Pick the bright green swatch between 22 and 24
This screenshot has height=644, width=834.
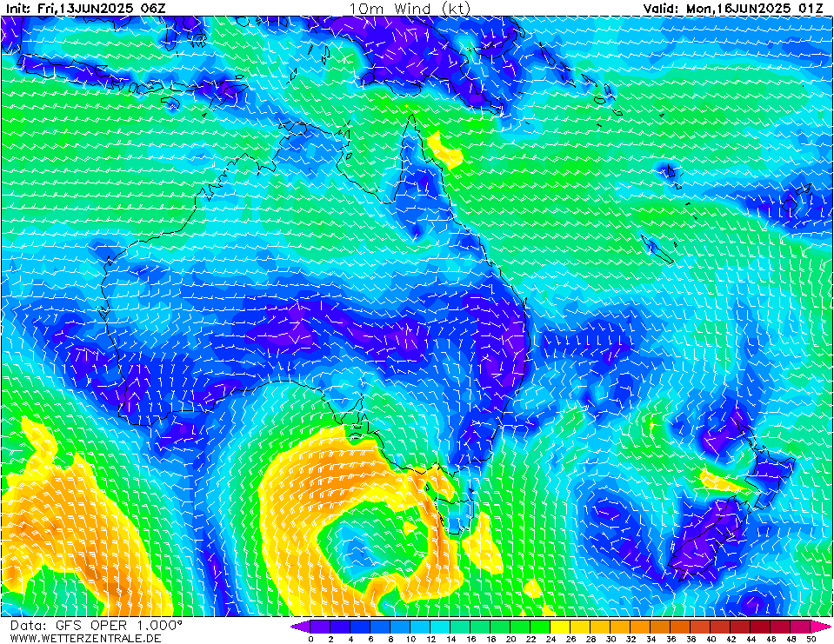click(540, 627)
